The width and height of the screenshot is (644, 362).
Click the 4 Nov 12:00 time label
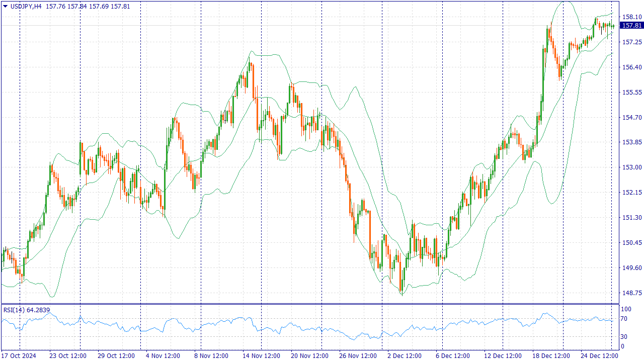pos(163,356)
